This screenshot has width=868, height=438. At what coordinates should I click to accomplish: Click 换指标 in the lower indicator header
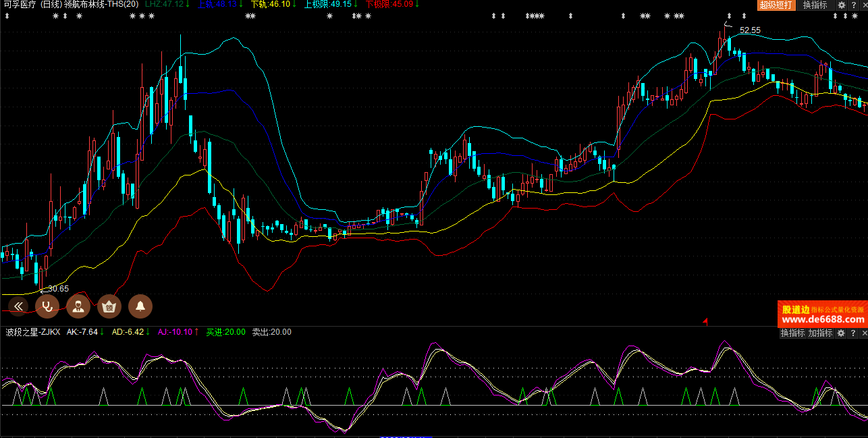792,333
